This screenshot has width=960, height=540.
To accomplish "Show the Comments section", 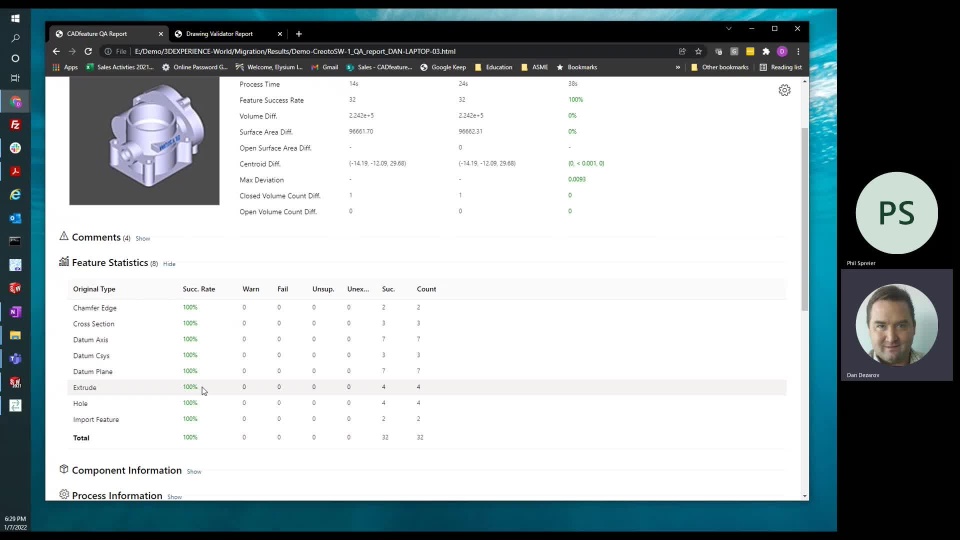I will click(143, 239).
